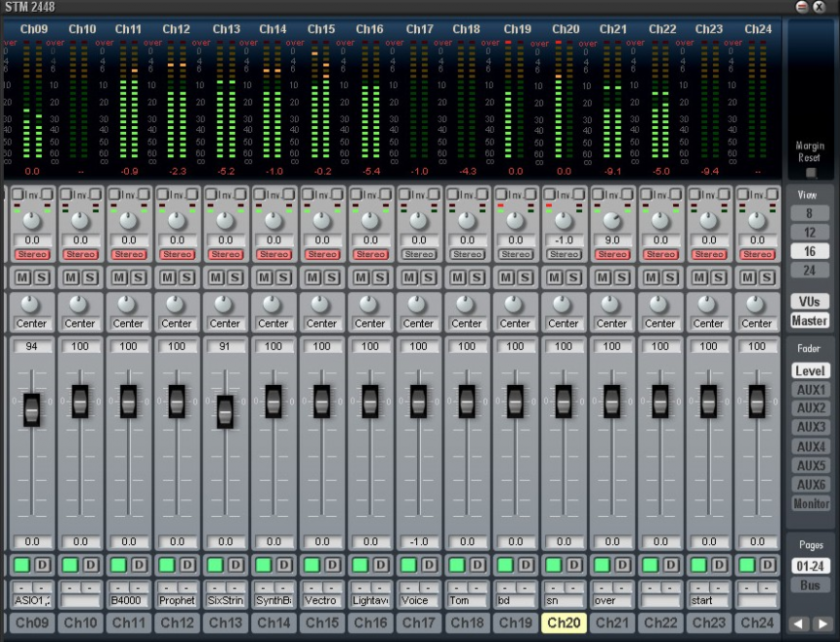Toggle VUs display button

point(810,302)
